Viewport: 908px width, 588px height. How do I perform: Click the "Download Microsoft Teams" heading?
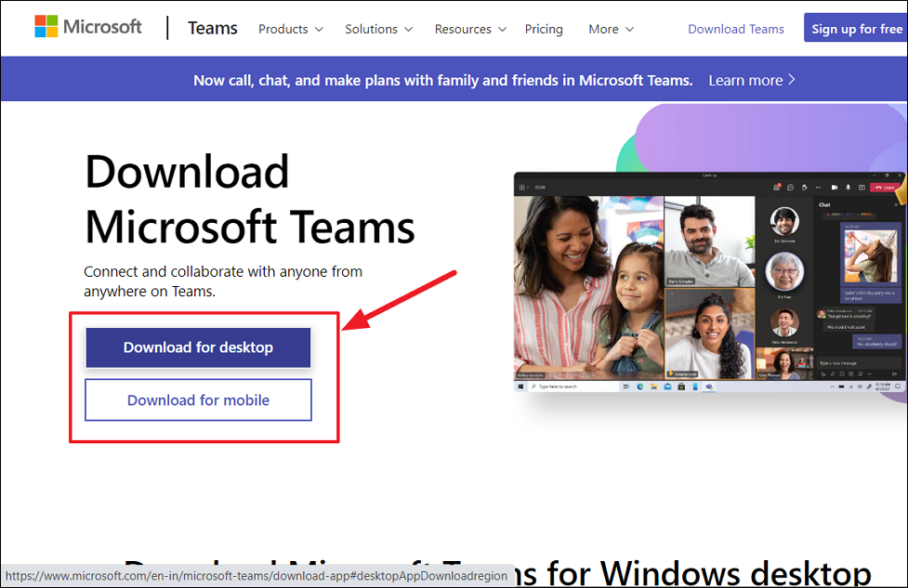point(250,199)
